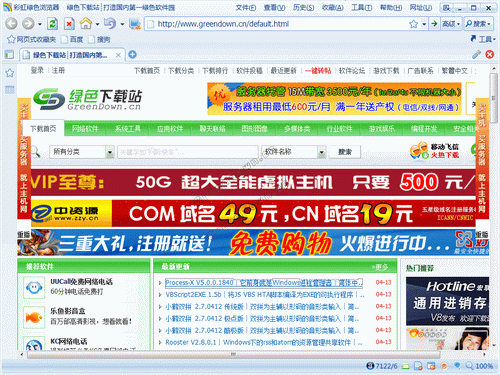Close the 绿色下载站 tab

(118, 55)
